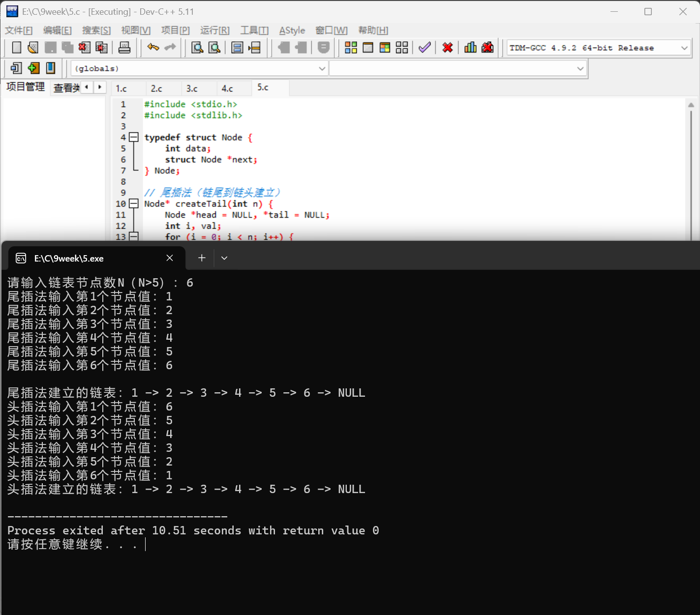Collapse the struct Node fold at line 4

[x=133, y=137]
